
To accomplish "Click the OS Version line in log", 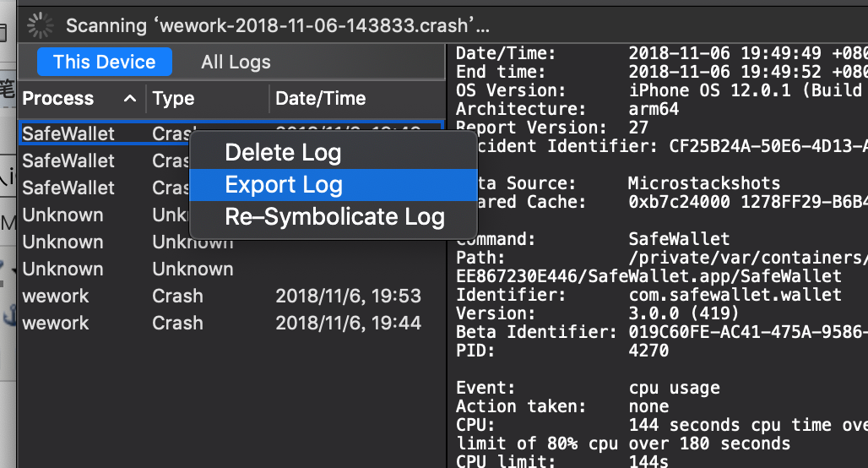I will 661,90.
